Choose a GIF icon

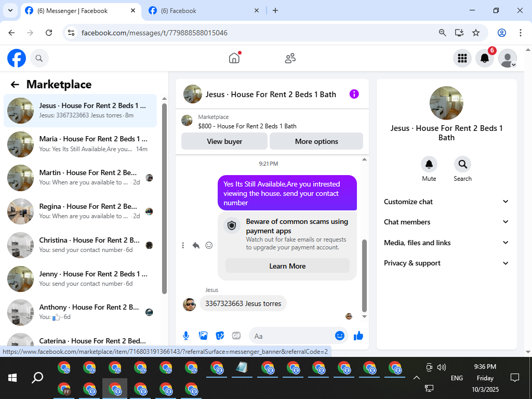236,336
